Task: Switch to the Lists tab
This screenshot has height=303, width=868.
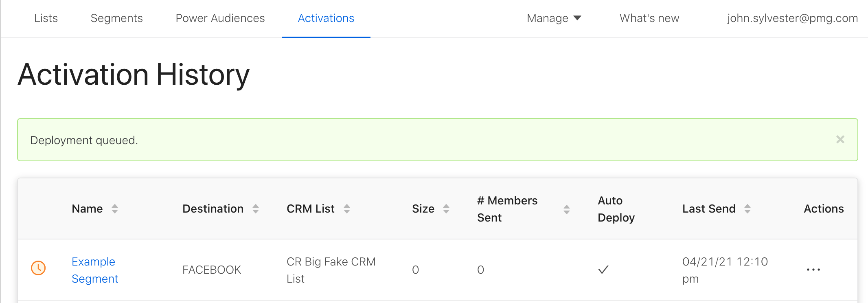Action: pyautogui.click(x=46, y=18)
